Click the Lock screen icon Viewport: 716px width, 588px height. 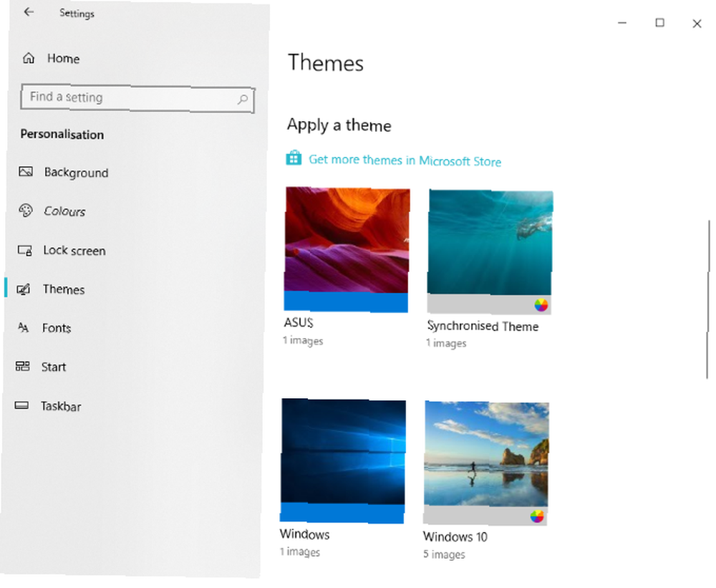tap(24, 250)
